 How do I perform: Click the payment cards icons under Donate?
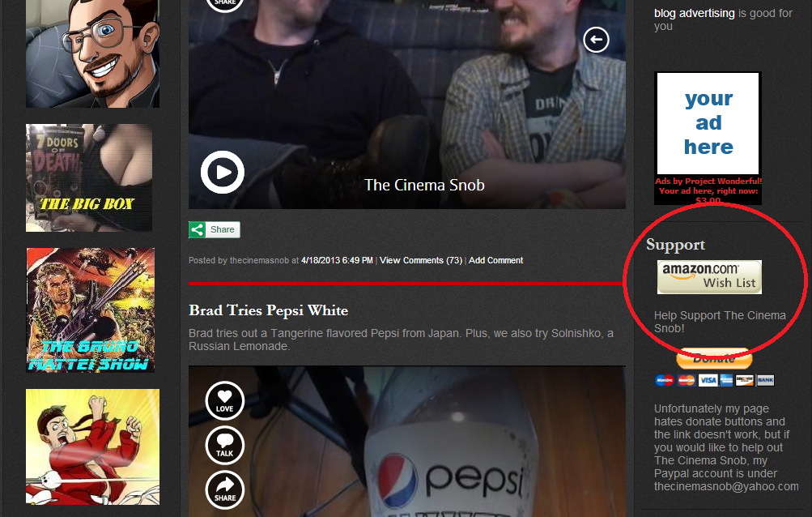point(715,380)
